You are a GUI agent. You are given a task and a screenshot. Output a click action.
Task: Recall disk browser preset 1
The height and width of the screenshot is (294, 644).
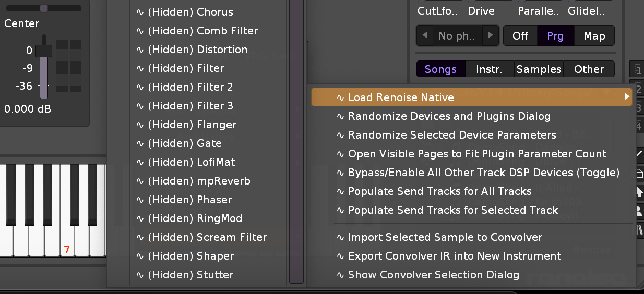coord(638,69)
